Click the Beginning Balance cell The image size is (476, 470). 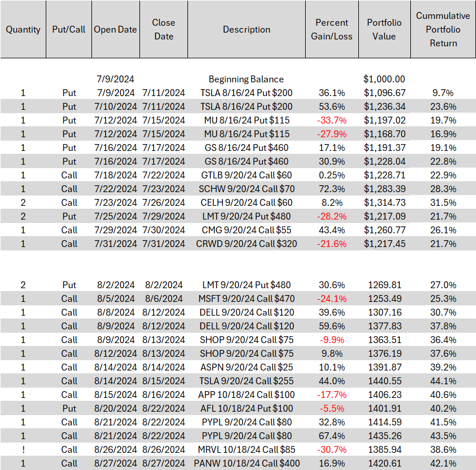(246, 79)
